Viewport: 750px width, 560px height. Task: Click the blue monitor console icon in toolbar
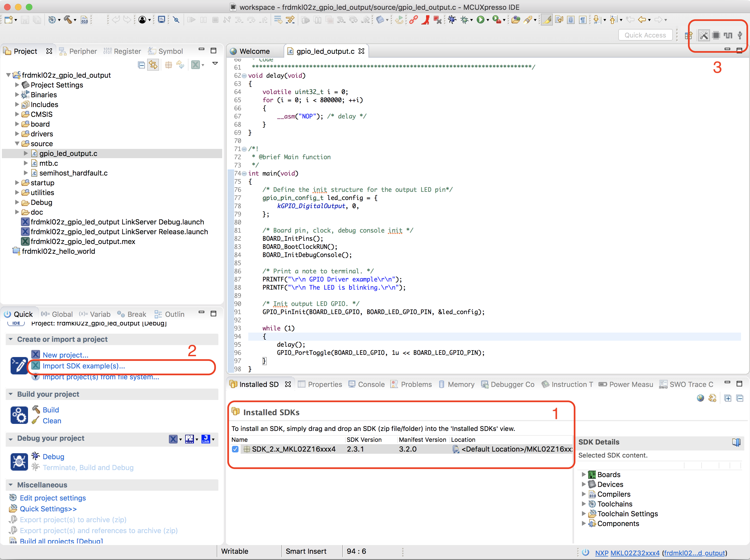click(x=161, y=20)
